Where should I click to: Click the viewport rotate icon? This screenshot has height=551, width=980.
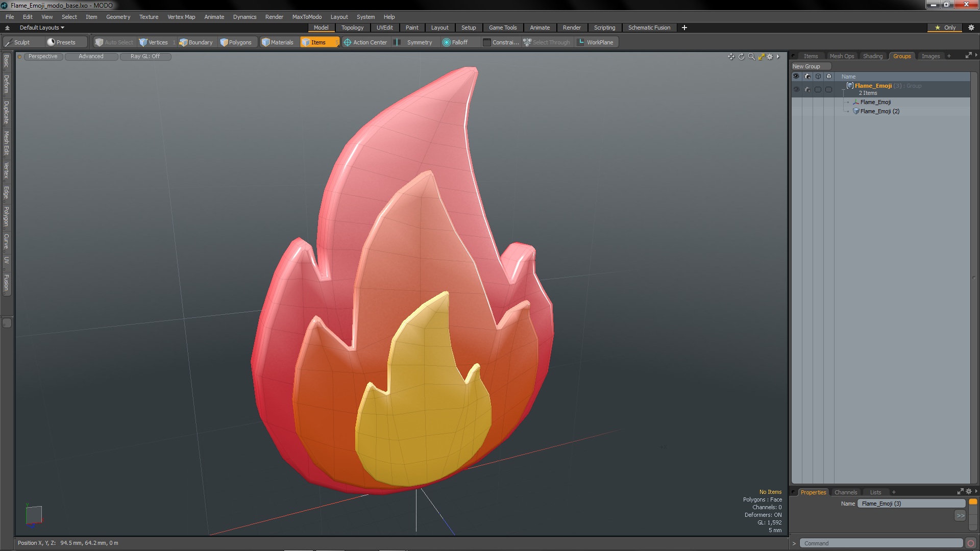tap(741, 57)
